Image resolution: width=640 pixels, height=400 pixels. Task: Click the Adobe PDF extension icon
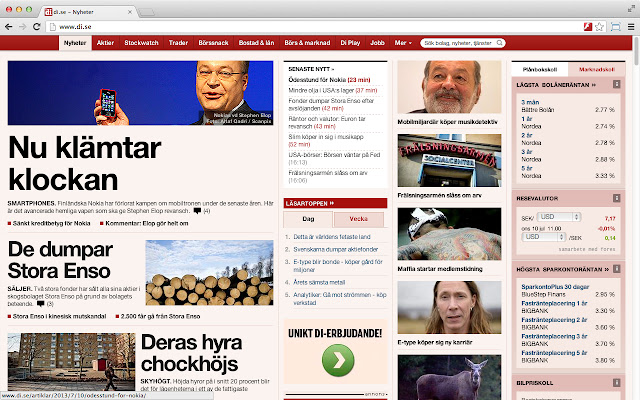tap(588, 27)
